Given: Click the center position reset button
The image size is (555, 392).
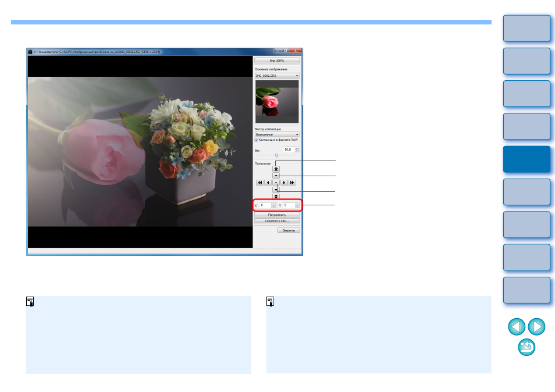Looking at the screenshot, I should (276, 183).
